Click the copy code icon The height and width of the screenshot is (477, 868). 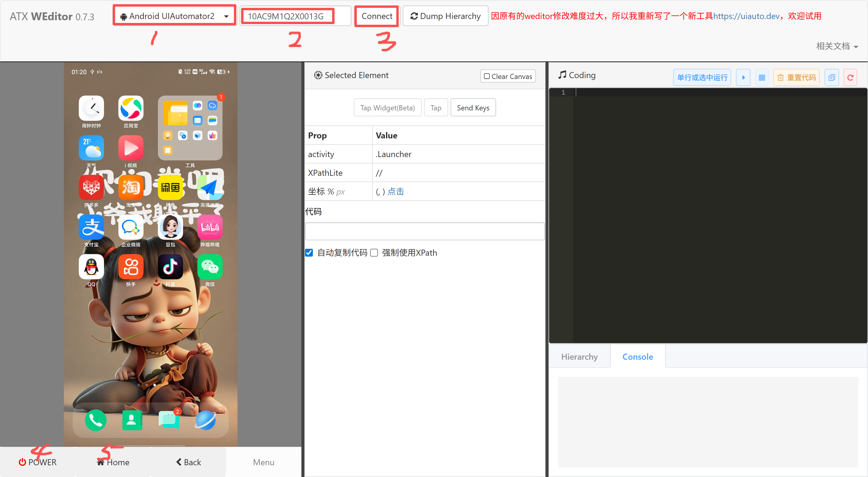point(831,77)
